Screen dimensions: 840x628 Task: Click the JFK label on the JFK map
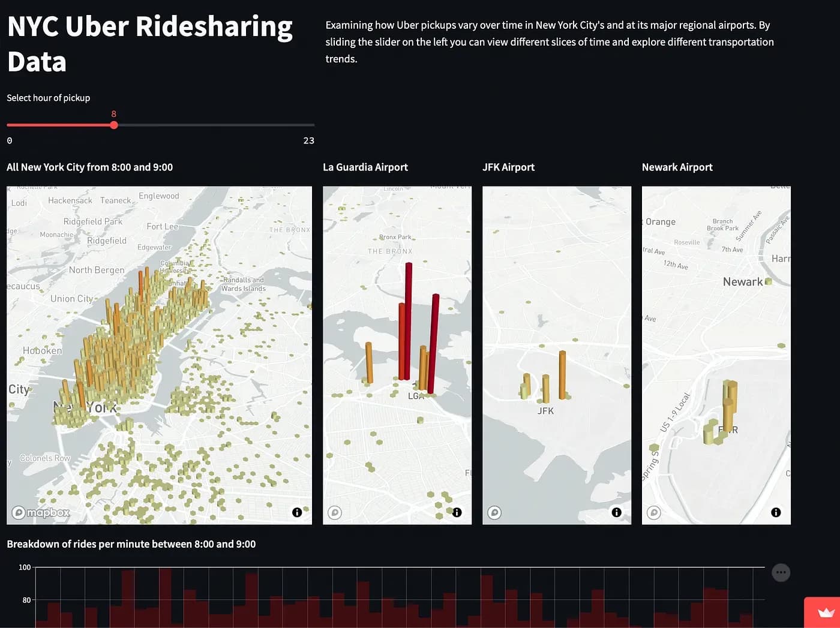(x=545, y=411)
